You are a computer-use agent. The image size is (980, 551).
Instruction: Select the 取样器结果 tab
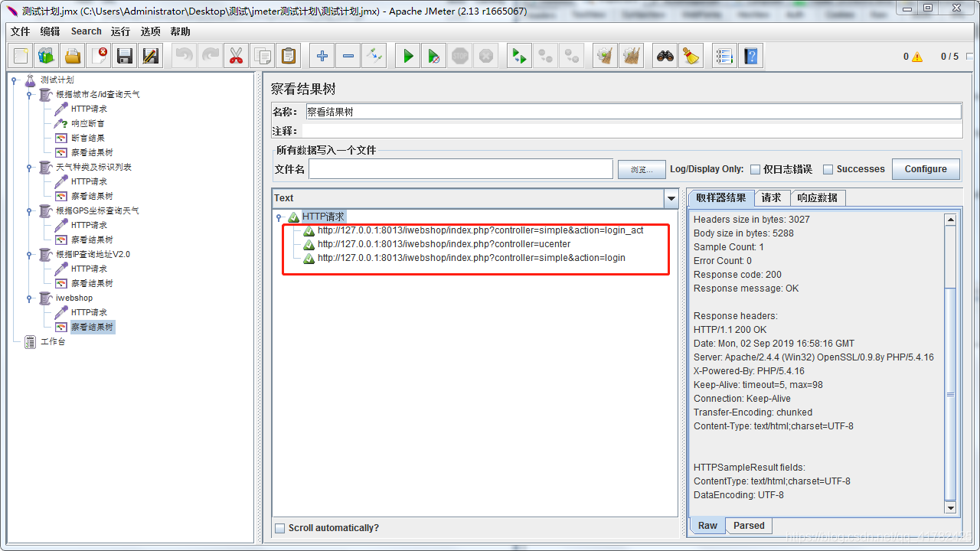click(x=721, y=197)
